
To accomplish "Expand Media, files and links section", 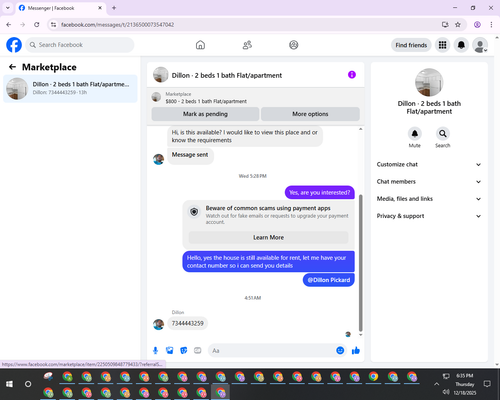I will [429, 199].
